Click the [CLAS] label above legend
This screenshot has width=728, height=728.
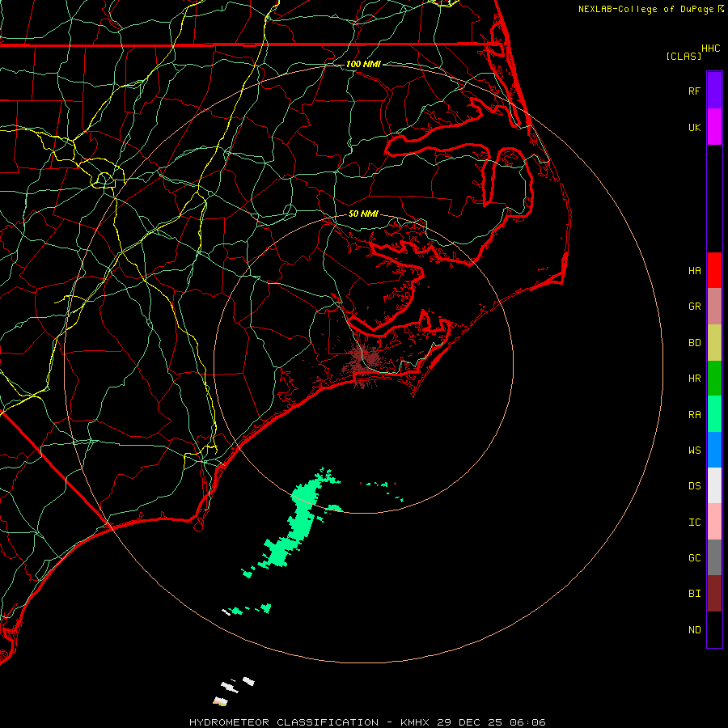coord(684,56)
